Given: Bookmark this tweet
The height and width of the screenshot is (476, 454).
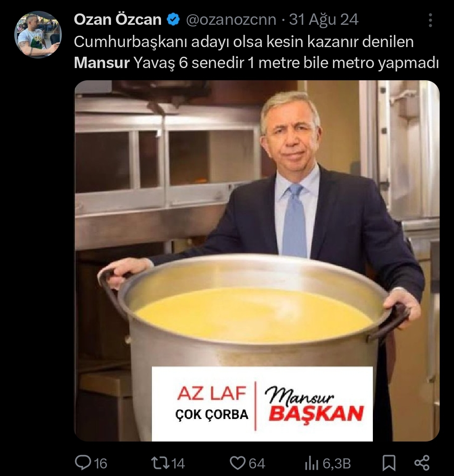Looking at the screenshot, I should 389,463.
